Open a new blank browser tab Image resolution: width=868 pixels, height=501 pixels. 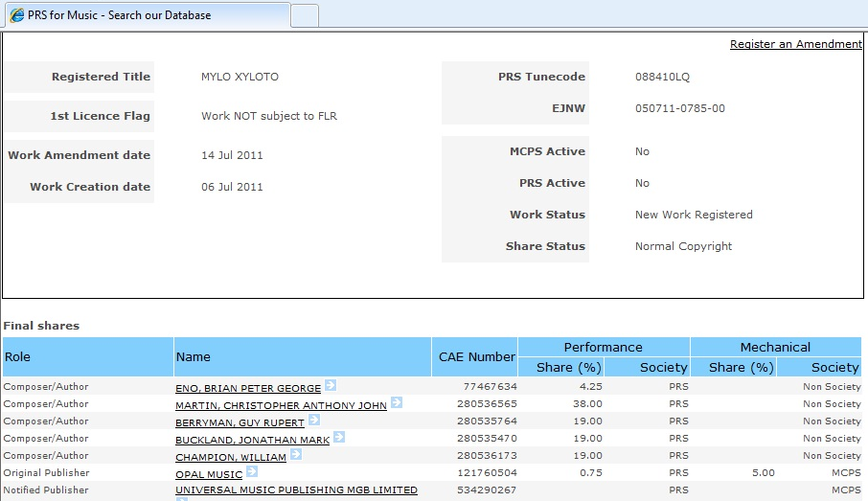tap(305, 15)
